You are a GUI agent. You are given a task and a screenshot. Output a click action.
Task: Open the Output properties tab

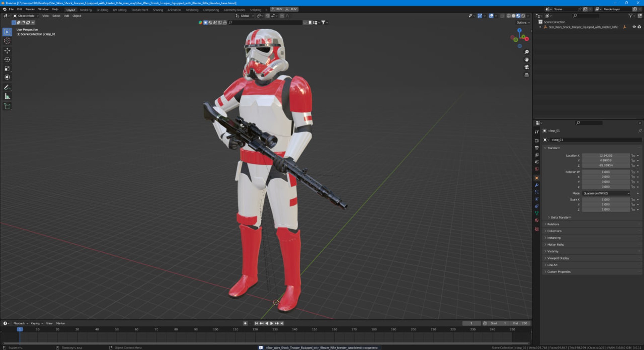(x=537, y=148)
